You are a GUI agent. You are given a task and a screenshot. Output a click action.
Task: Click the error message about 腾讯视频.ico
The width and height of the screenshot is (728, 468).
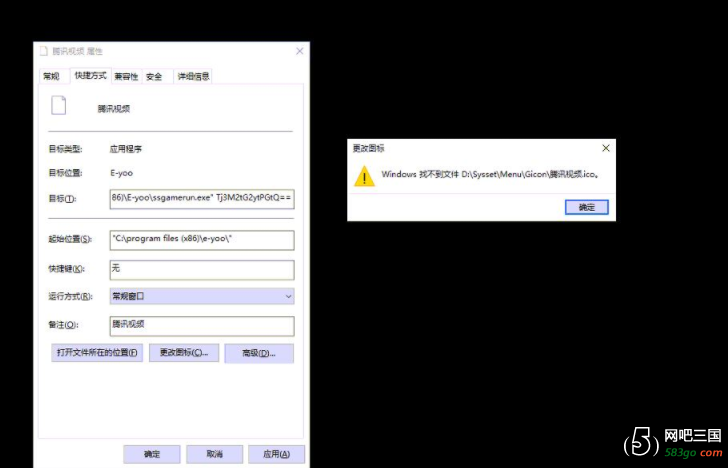[x=492, y=175]
